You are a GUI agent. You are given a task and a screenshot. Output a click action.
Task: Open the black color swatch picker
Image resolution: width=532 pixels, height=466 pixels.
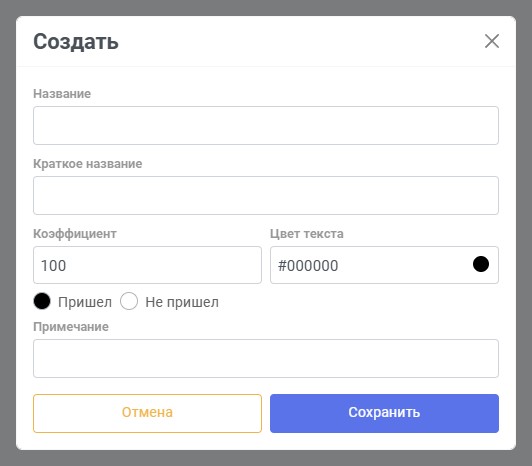click(x=481, y=264)
